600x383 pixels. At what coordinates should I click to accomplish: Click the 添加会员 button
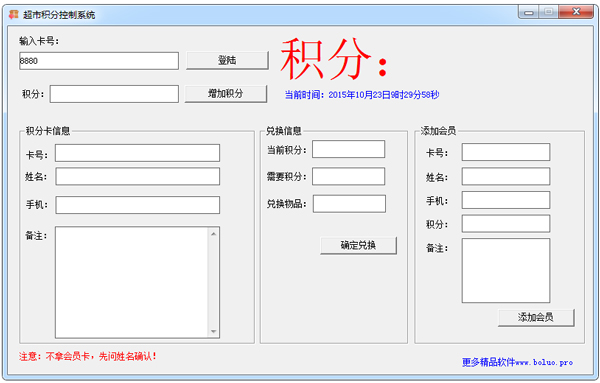536,317
